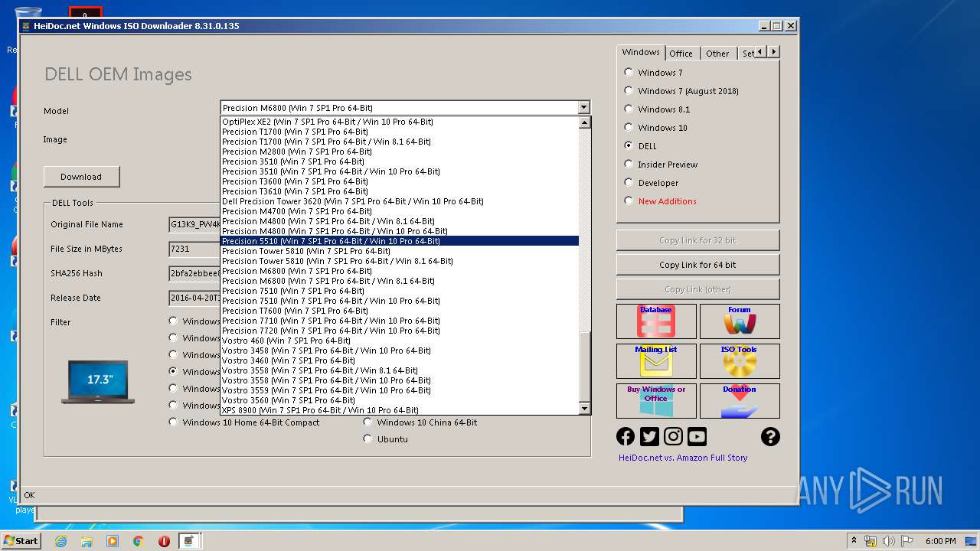The height and width of the screenshot is (551, 980).
Task: Pick Precision T7600 from the list
Action: (400, 311)
